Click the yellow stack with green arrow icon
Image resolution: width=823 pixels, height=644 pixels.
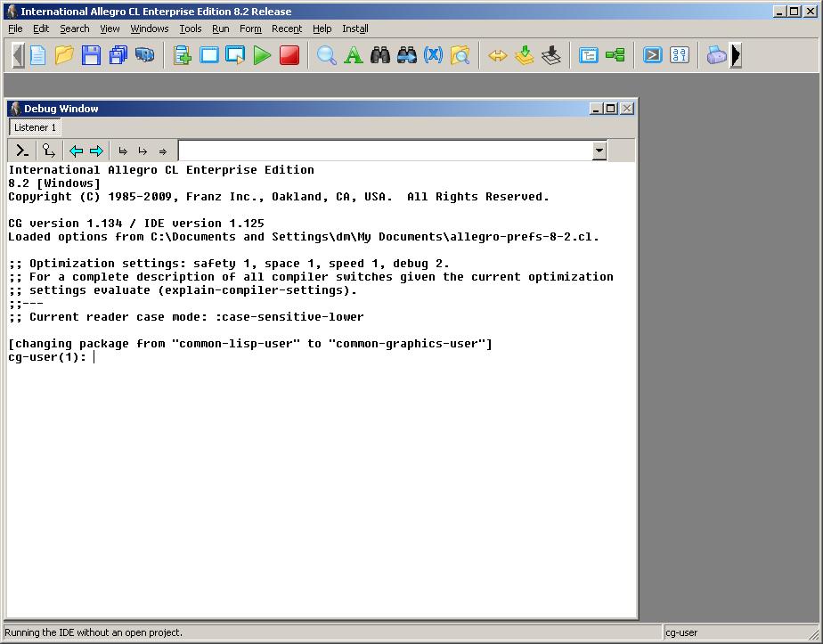pyautogui.click(x=525, y=55)
